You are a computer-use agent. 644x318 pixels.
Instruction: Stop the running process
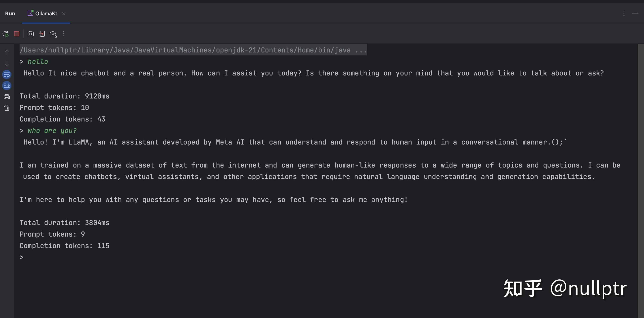(x=16, y=34)
